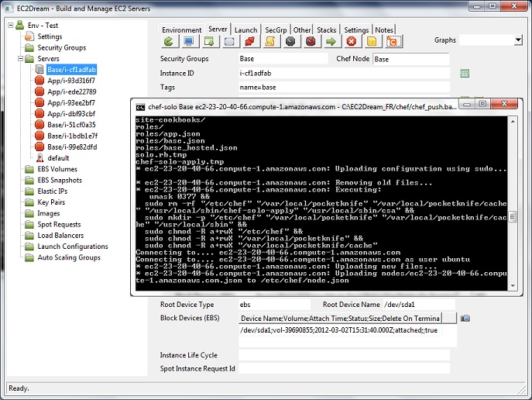532x400 pixels.
Task: Click the green table icon beside Instance ID
Action: tap(465, 73)
